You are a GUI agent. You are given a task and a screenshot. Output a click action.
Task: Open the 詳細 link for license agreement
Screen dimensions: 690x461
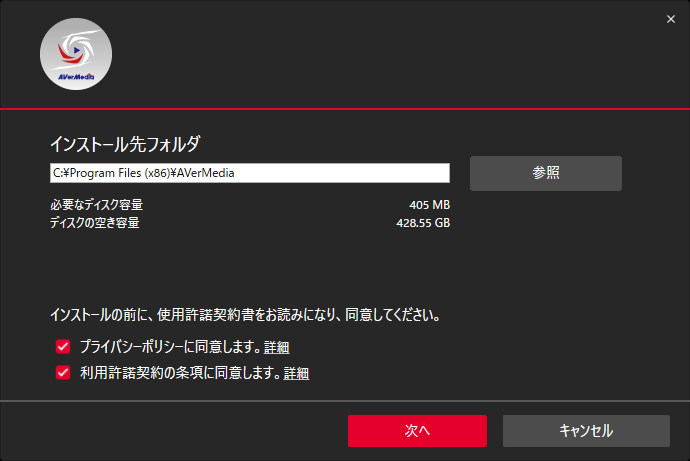point(296,373)
